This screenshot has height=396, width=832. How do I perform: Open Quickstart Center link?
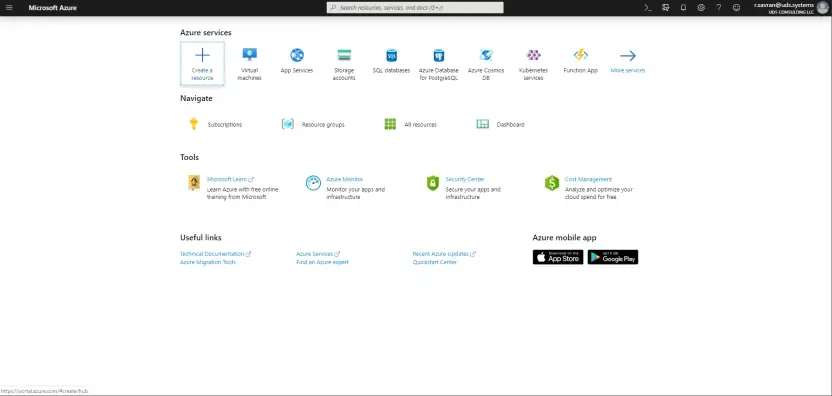435,262
